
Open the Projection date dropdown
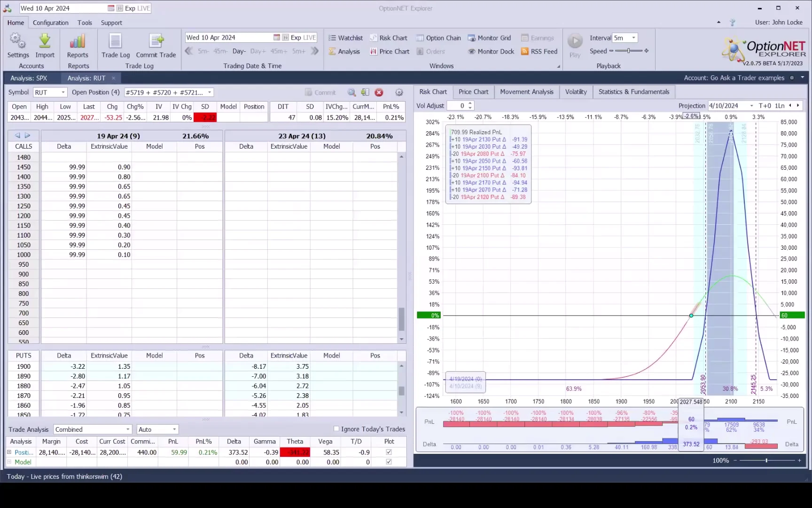coord(751,106)
